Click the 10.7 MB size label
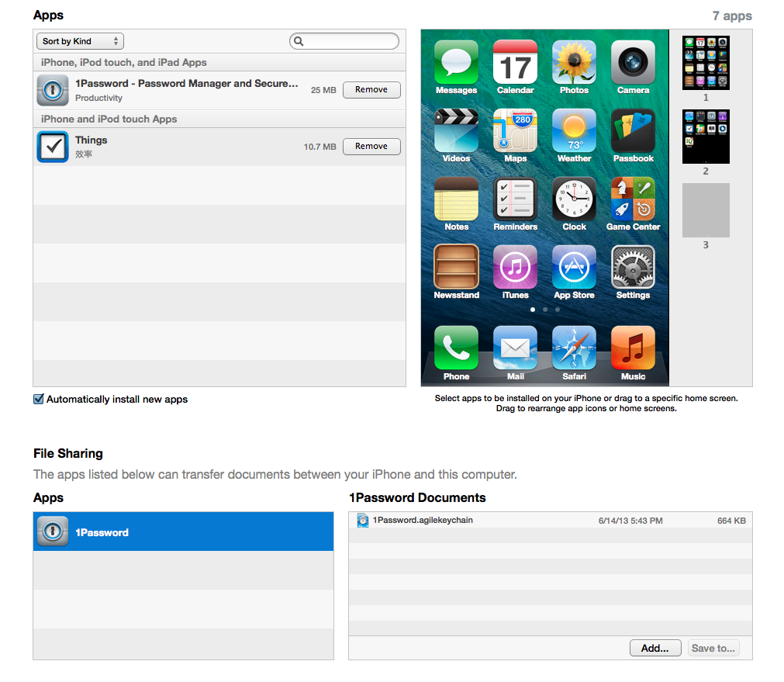Screen dimensions: 784x682 point(319,147)
